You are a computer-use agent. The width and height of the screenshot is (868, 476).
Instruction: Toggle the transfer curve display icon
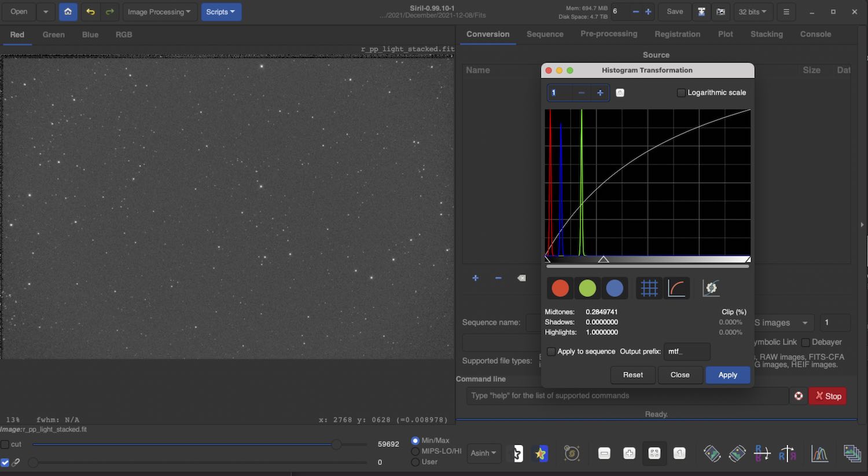(676, 288)
